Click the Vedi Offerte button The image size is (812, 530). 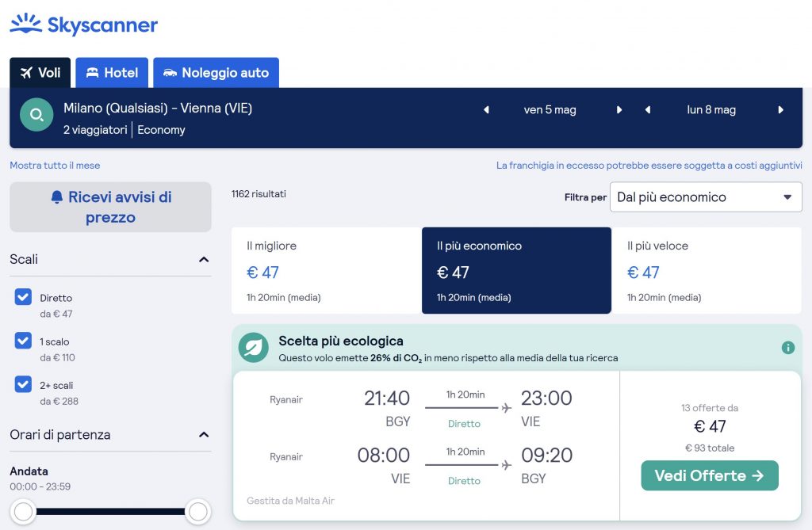coord(709,475)
